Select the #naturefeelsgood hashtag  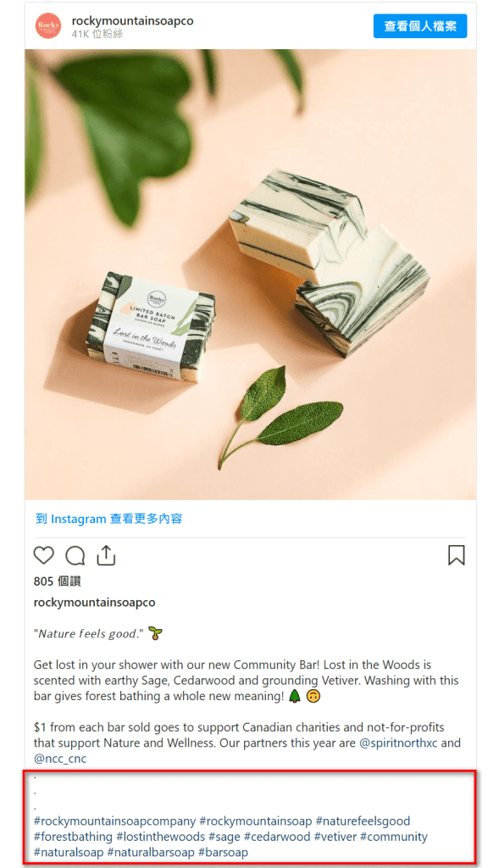(363, 821)
